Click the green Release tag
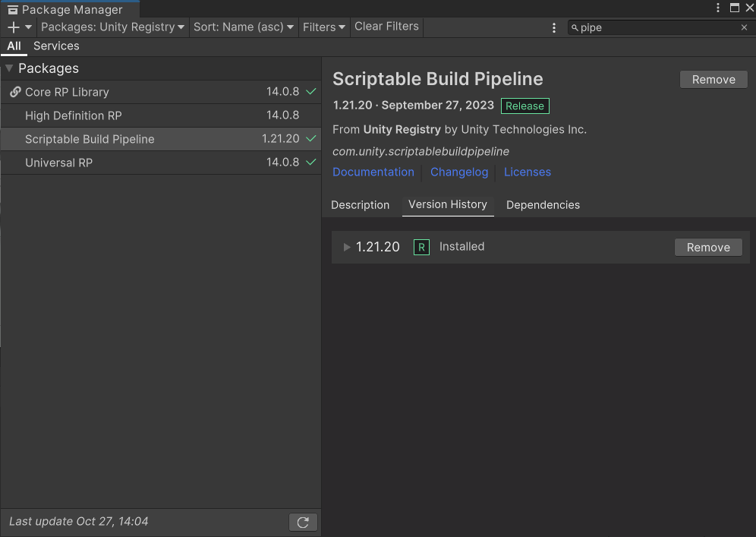 [524, 106]
